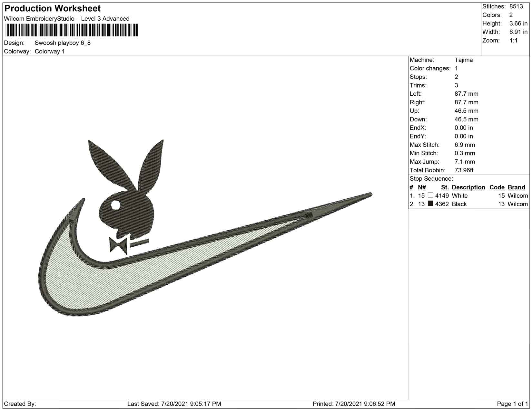Click the white thread color swatch
The width and height of the screenshot is (532, 409).
(x=430, y=195)
